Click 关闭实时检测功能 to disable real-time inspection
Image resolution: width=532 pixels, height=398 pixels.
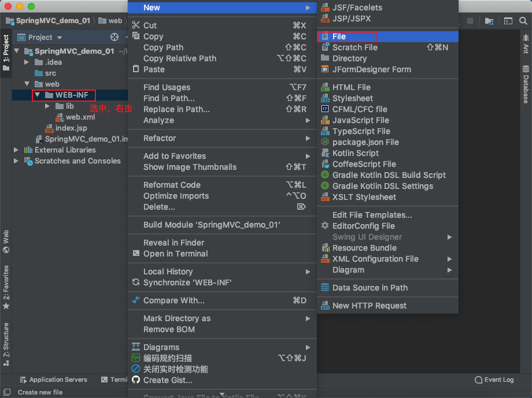175,369
